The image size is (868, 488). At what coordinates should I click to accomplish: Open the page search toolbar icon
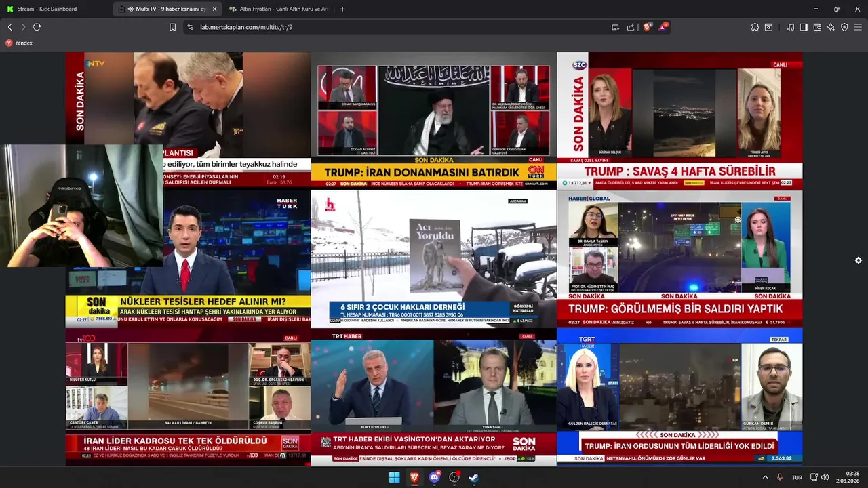pyautogui.click(x=769, y=27)
